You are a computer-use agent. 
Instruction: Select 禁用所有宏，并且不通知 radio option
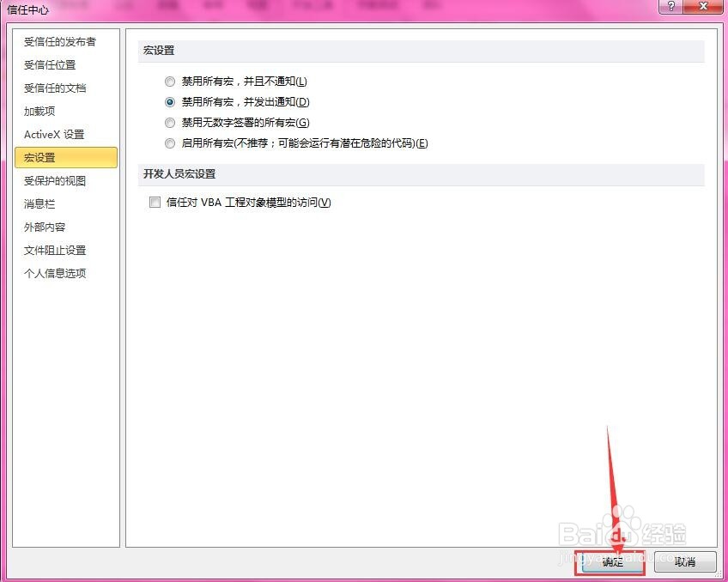coord(170,82)
